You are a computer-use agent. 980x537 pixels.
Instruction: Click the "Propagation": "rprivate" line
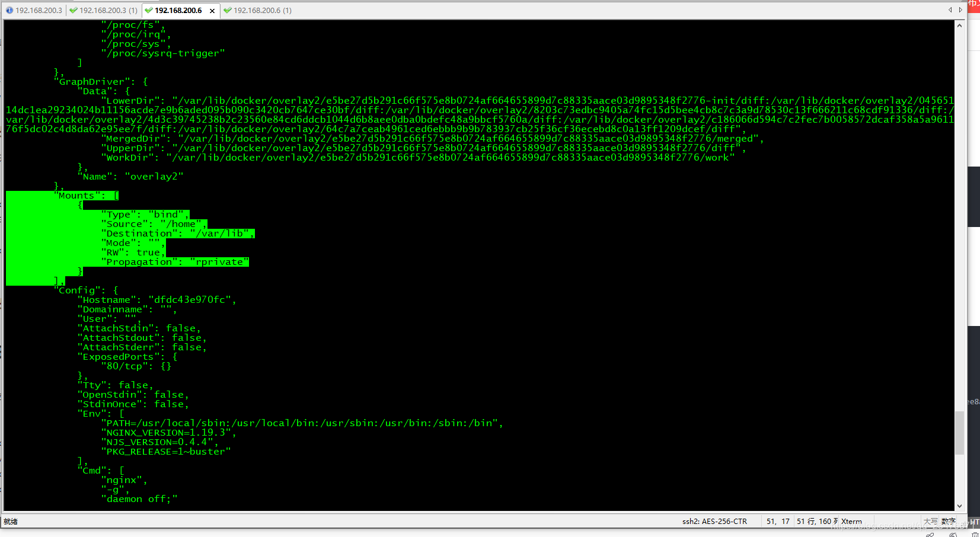pyautogui.click(x=175, y=262)
